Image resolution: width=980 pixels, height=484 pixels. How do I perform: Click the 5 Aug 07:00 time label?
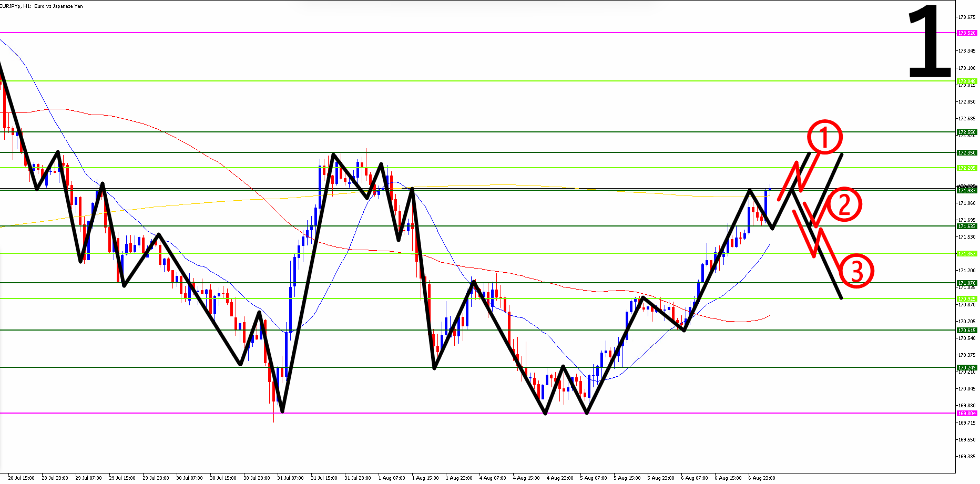(594, 478)
